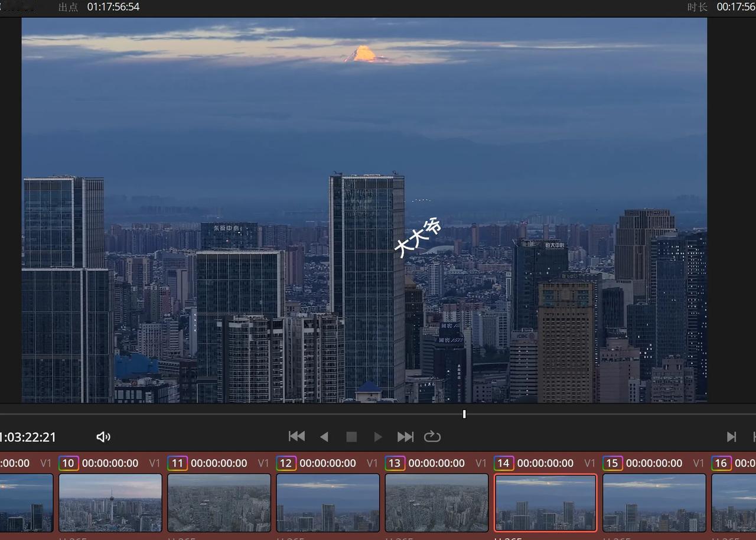Click the 00:00:00:00 timecode of clip 14

tap(545, 463)
